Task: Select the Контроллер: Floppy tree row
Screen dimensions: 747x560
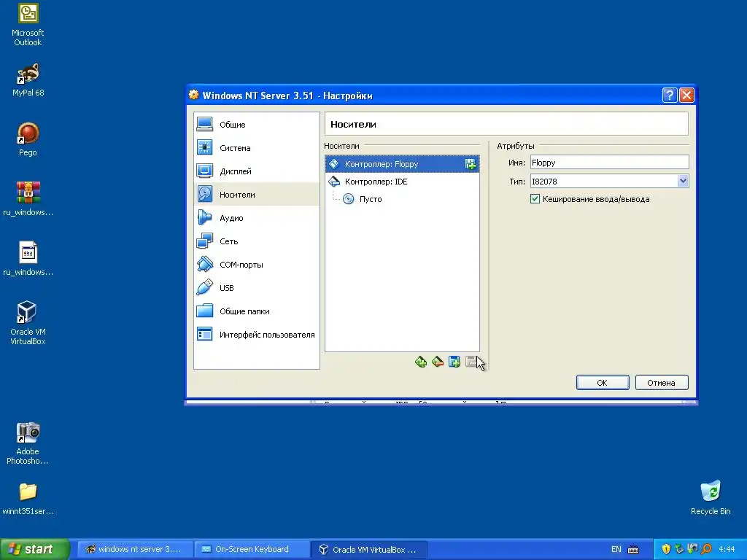Action: tap(402, 164)
